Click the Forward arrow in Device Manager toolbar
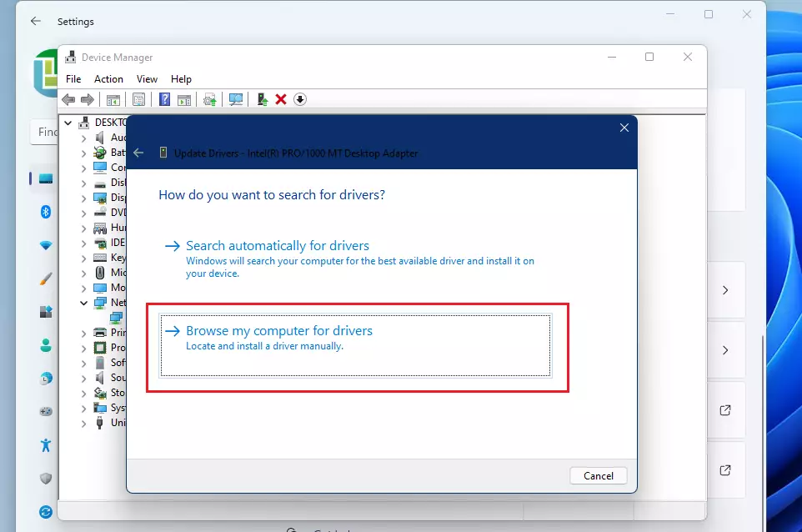Viewport: 802px width, 532px height. pyautogui.click(x=88, y=99)
